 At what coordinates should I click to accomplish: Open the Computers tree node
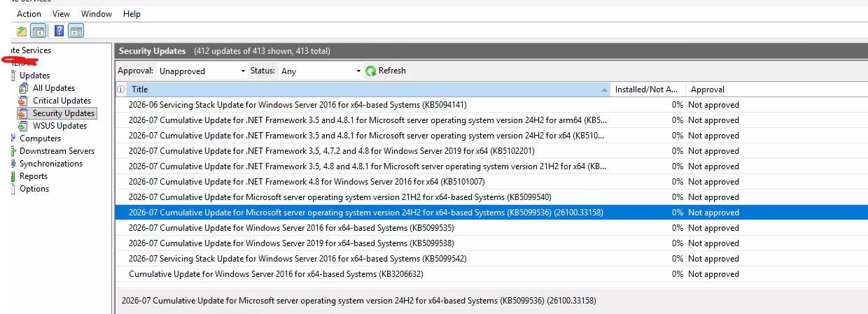40,138
